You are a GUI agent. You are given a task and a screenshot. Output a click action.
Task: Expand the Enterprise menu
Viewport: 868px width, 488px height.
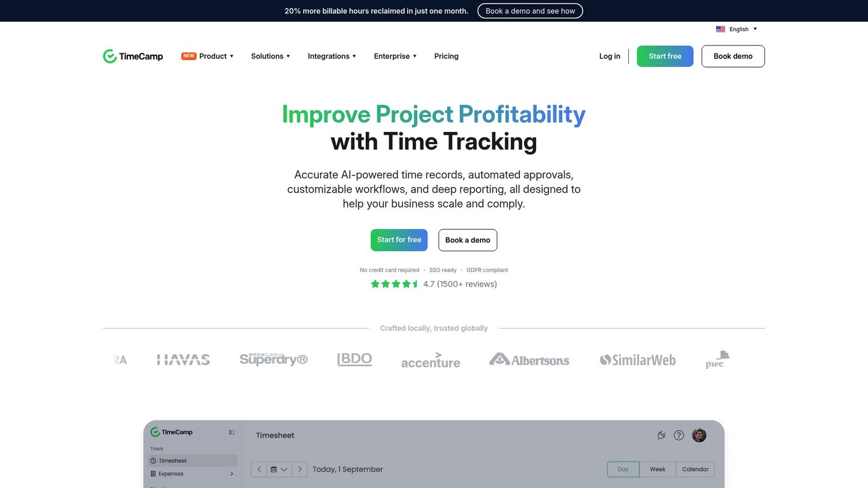point(395,56)
